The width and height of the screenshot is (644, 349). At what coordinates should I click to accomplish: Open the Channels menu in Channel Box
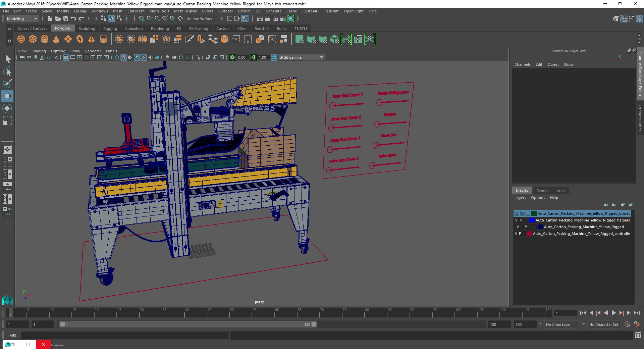pyautogui.click(x=522, y=64)
